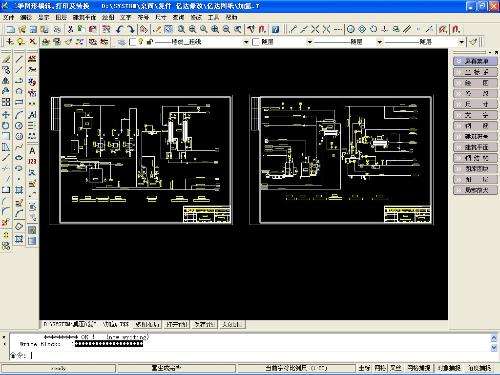
Task: Open the color 随层 dropdown beside white swatch
Action: (x=310, y=42)
